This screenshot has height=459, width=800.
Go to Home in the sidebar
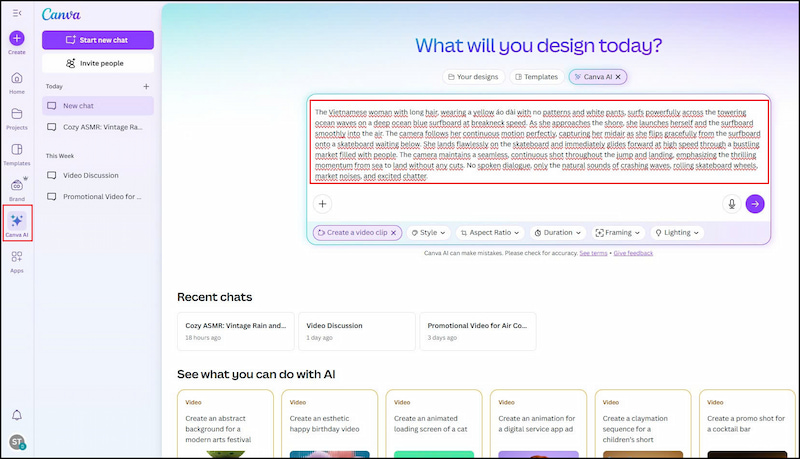pos(17,83)
